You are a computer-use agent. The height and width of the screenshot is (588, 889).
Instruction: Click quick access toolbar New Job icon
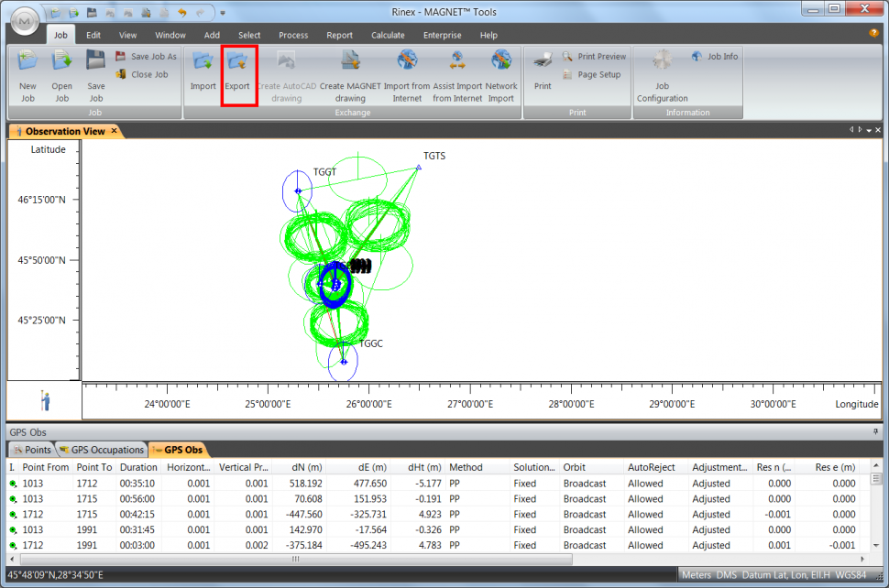point(56,13)
